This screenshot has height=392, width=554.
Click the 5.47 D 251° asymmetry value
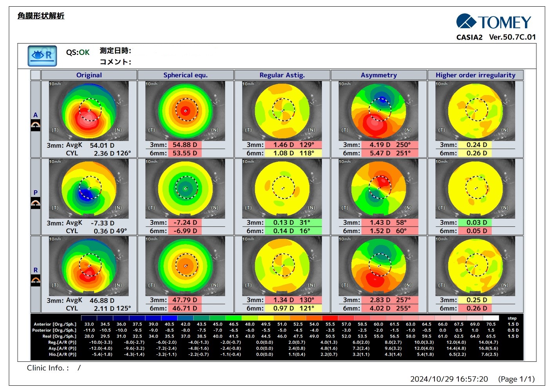[x=390, y=153]
